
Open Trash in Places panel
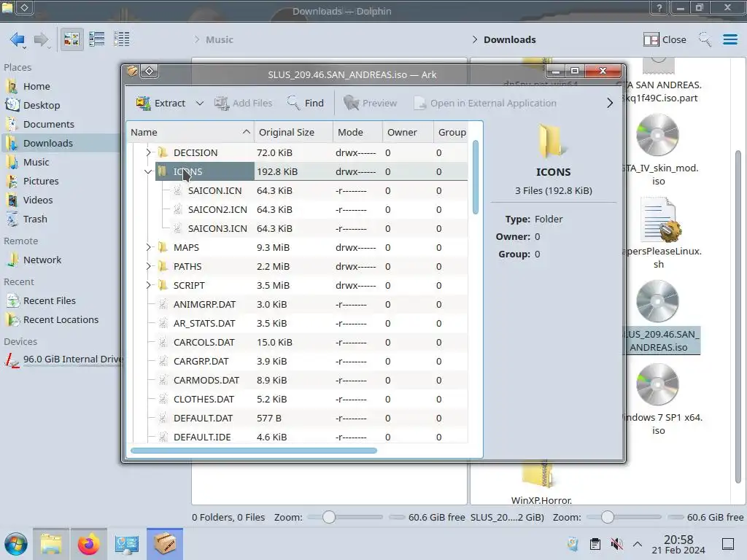(35, 219)
